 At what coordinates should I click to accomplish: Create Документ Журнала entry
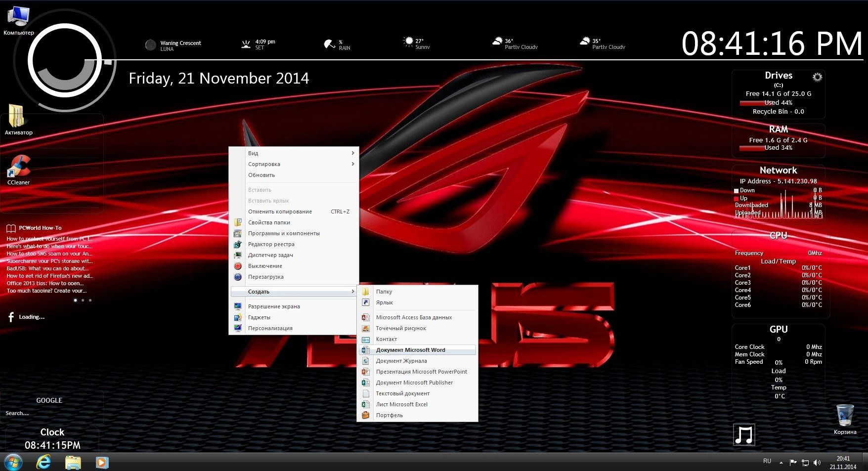(x=418, y=361)
